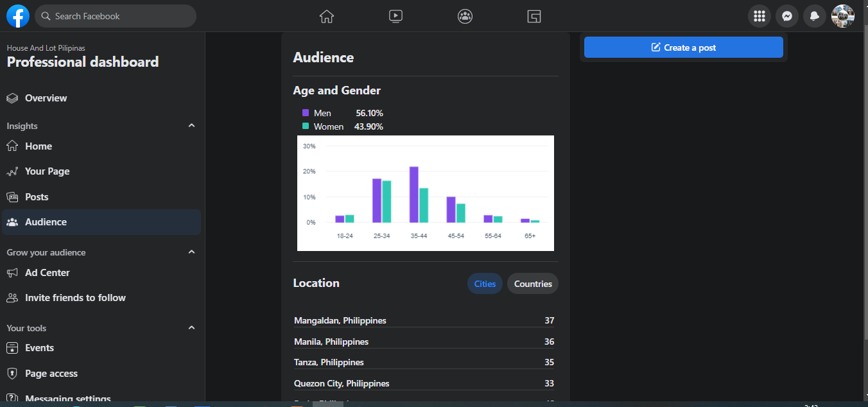Collapse the Your tools section
This screenshot has height=407, width=868.
[191, 328]
